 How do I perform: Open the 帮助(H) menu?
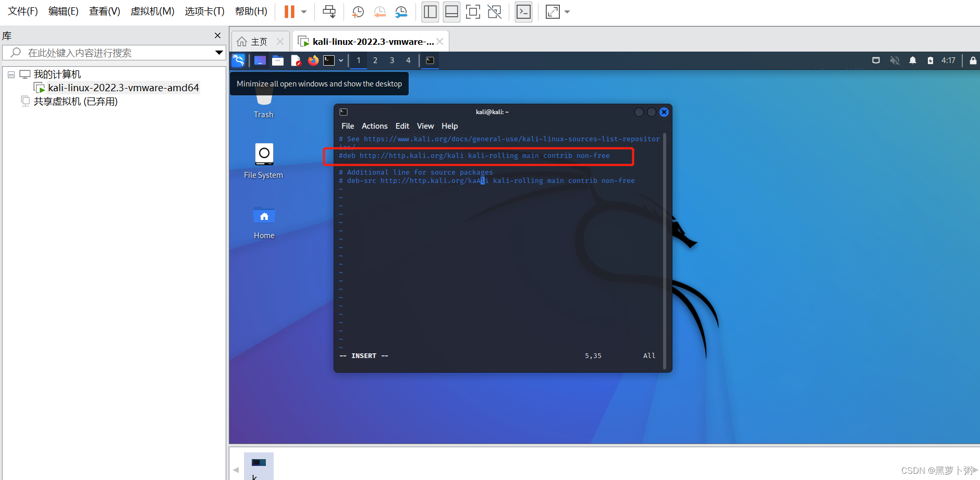251,11
